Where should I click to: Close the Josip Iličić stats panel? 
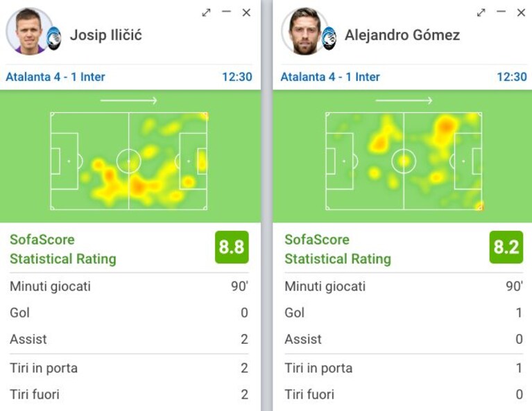tap(247, 12)
